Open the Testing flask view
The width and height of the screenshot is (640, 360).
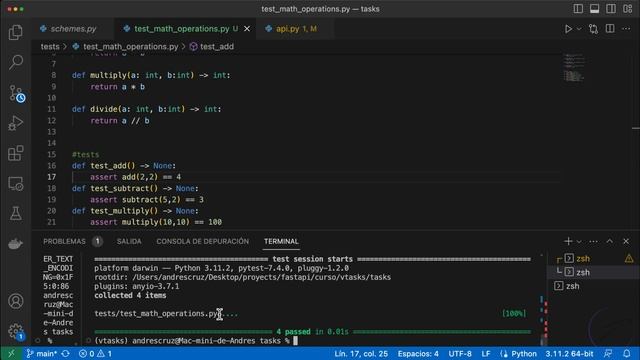point(16,213)
